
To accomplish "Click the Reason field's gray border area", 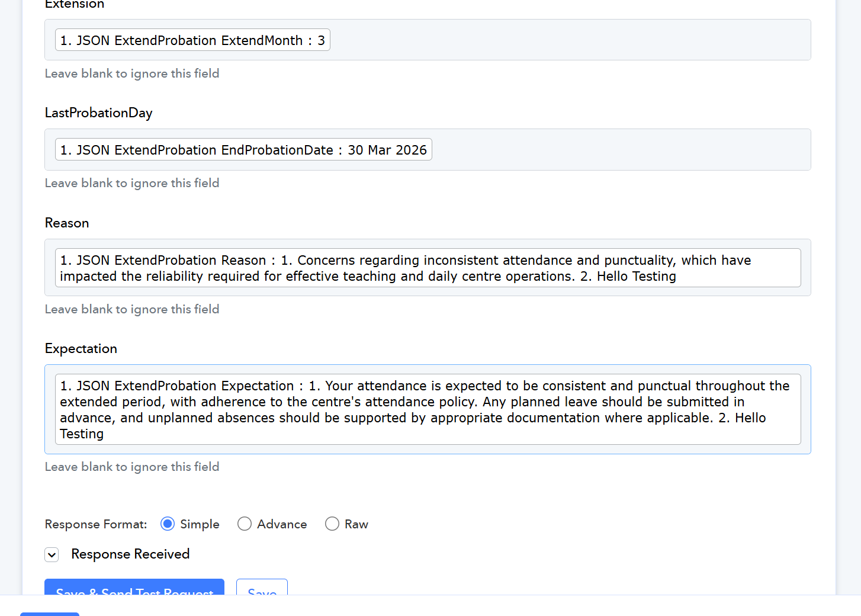I will click(x=428, y=291).
